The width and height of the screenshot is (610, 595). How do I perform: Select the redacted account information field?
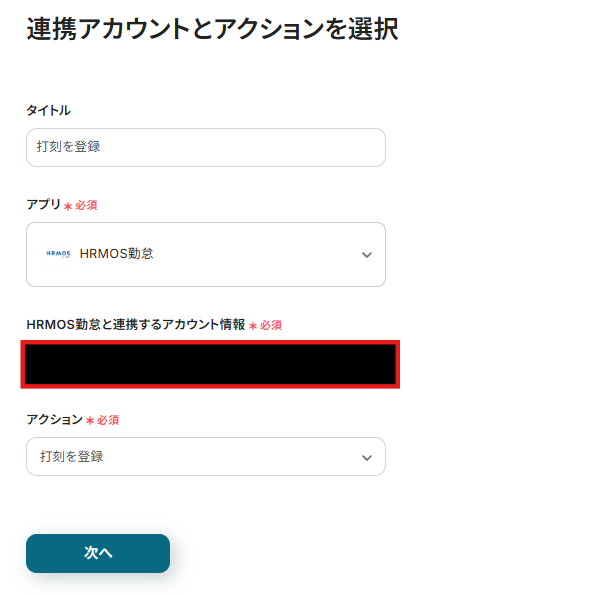click(x=211, y=364)
